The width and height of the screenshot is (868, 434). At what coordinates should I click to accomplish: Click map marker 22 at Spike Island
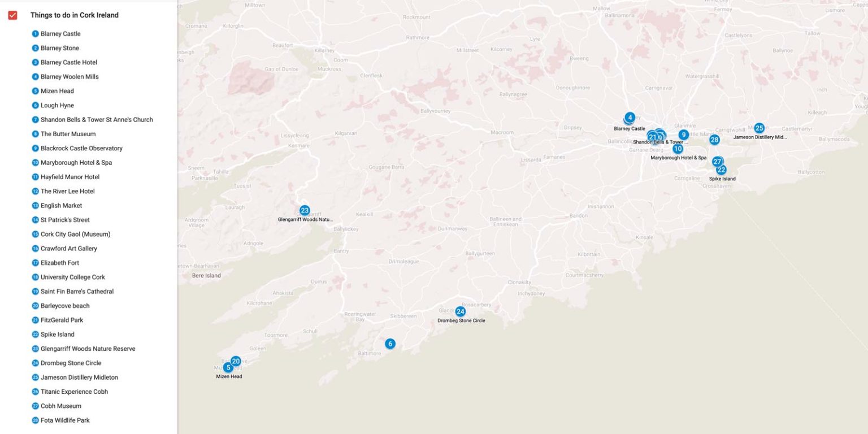point(722,170)
